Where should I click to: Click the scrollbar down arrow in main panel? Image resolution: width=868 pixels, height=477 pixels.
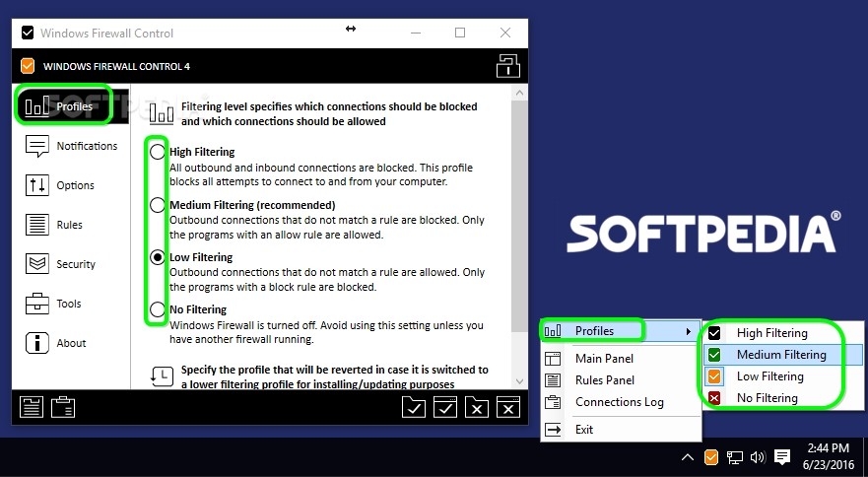tap(519, 381)
